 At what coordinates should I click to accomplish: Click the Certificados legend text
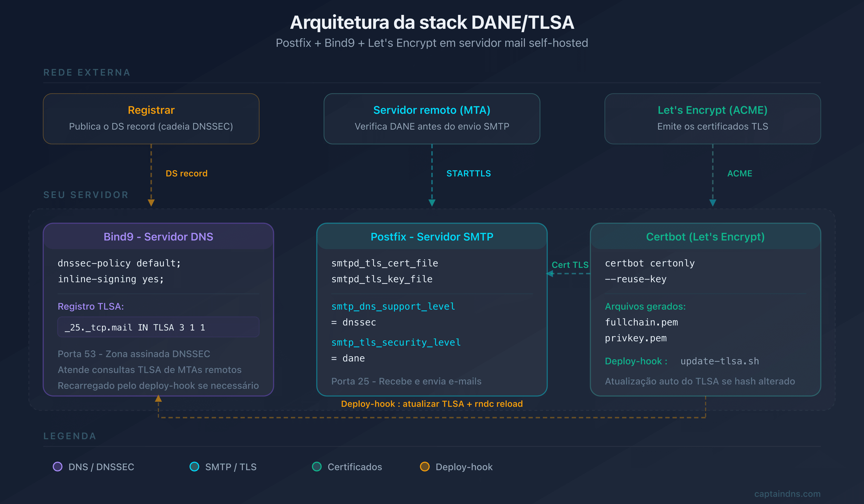point(354,467)
